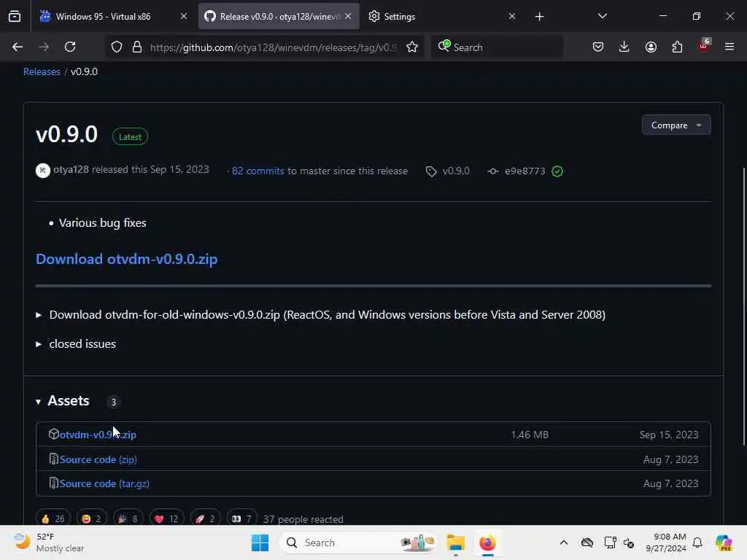Open Windows Start menu
This screenshot has height=560, width=747.
click(x=260, y=542)
